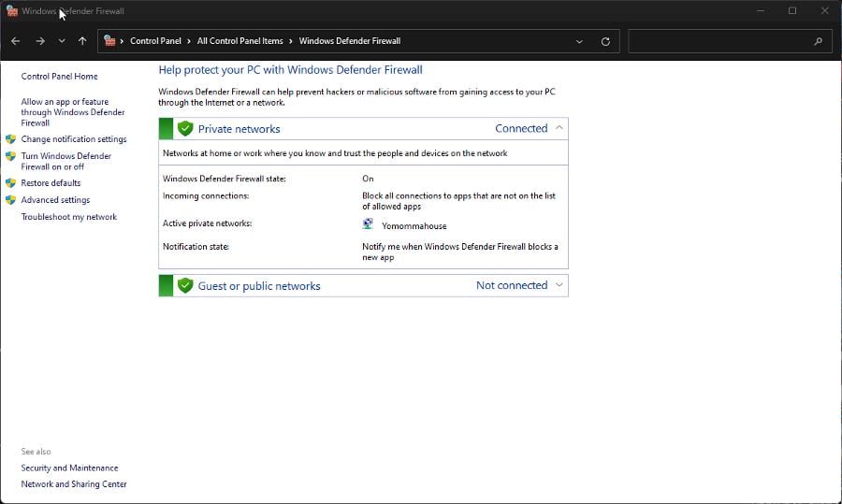The image size is (842, 504).
Task: Click the green shield next to Private networks
Action: [x=185, y=129]
